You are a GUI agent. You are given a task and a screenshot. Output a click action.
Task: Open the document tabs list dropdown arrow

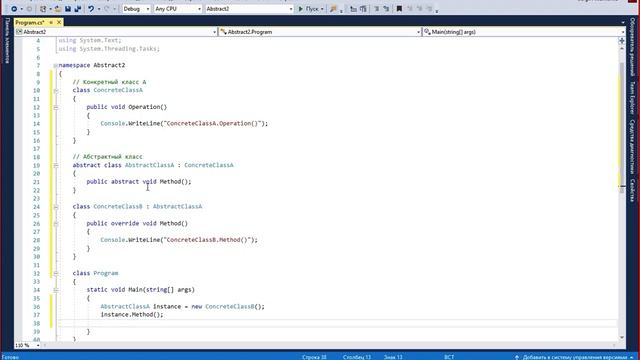(x=623, y=22)
